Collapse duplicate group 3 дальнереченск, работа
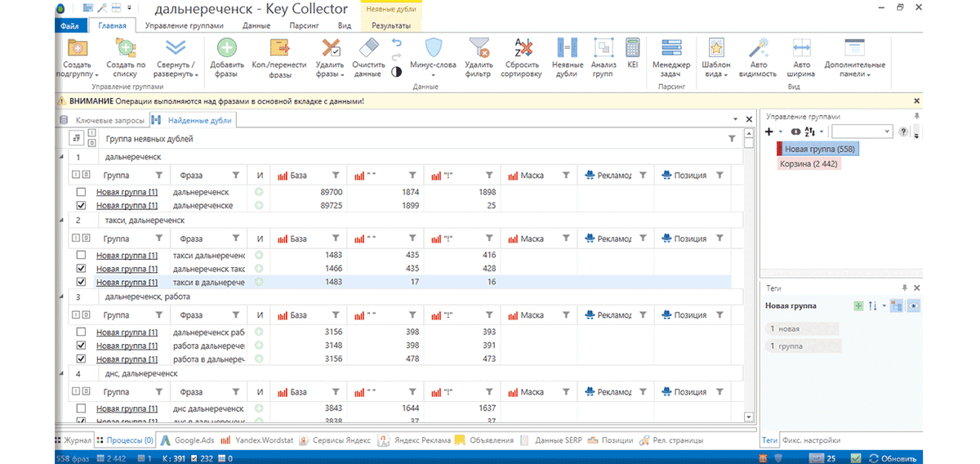 click(61, 297)
